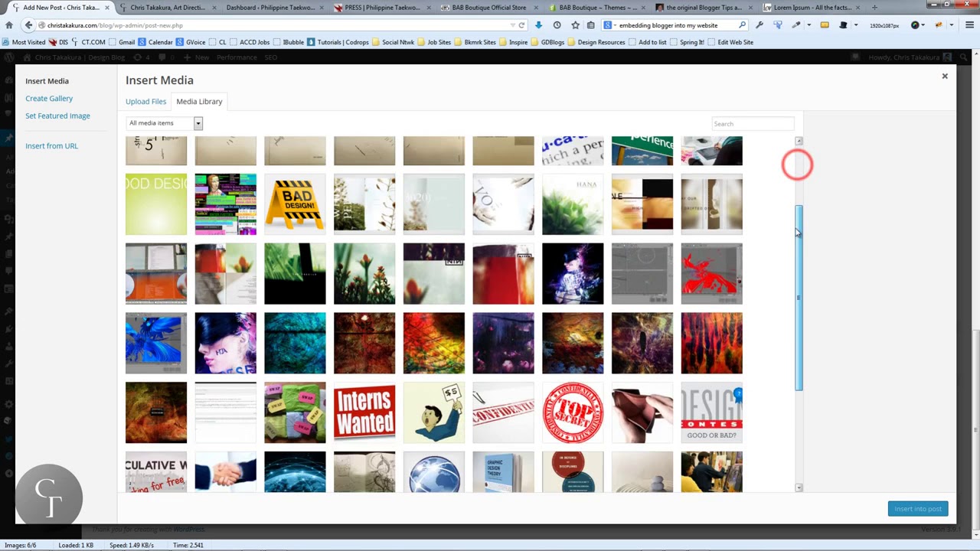Go back with the browser back arrow
The image size is (980, 551).
click(x=28, y=25)
